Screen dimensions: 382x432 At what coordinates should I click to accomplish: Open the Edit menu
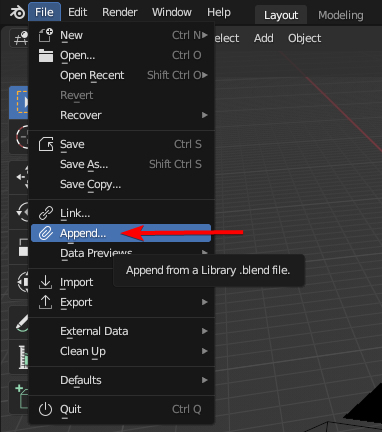coord(77,12)
